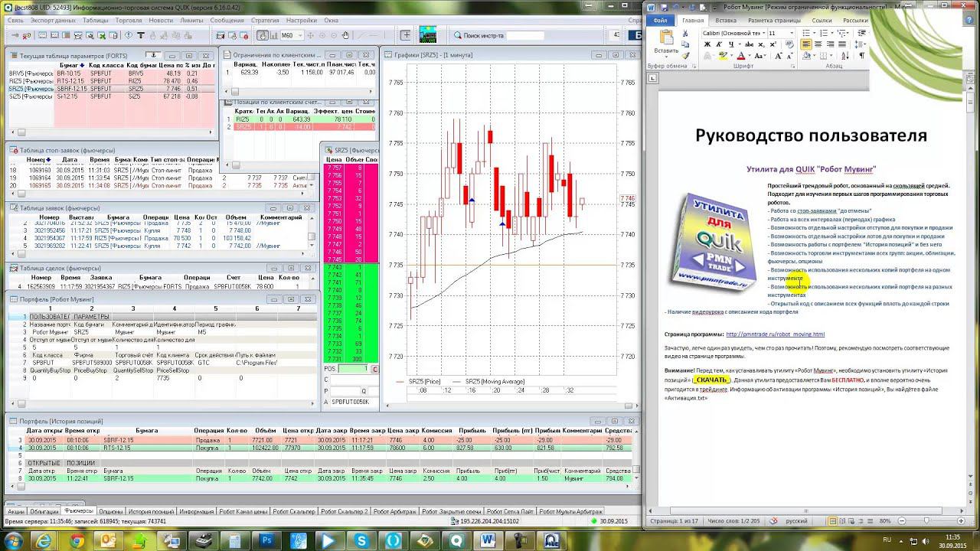980x551 pixels.
Task: Cut selection with scissors icon
Action: [687, 33]
